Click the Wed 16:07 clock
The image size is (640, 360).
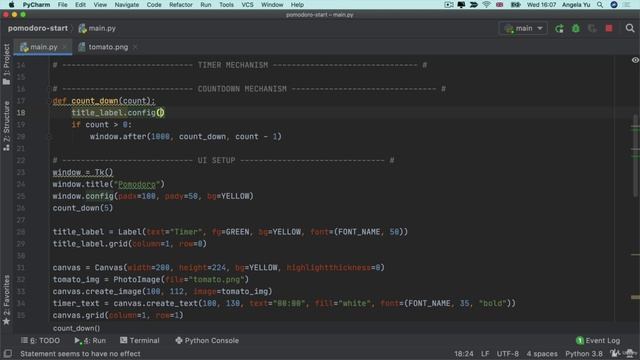coord(541,5)
